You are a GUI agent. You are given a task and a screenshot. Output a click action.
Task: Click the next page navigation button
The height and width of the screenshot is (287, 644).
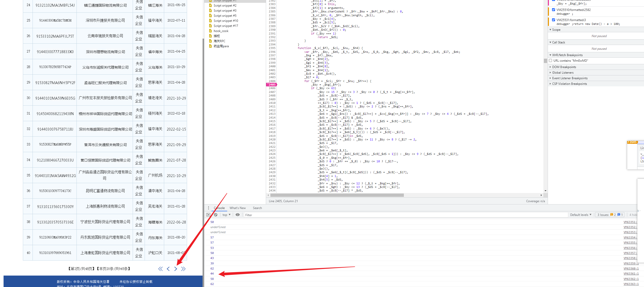(x=175, y=268)
